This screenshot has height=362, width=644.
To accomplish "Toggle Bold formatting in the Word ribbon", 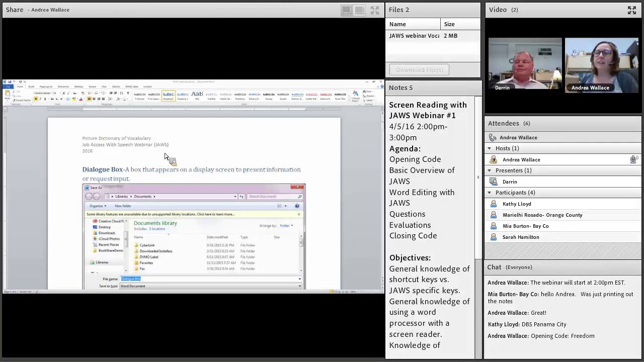I will pyautogui.click(x=36, y=99).
